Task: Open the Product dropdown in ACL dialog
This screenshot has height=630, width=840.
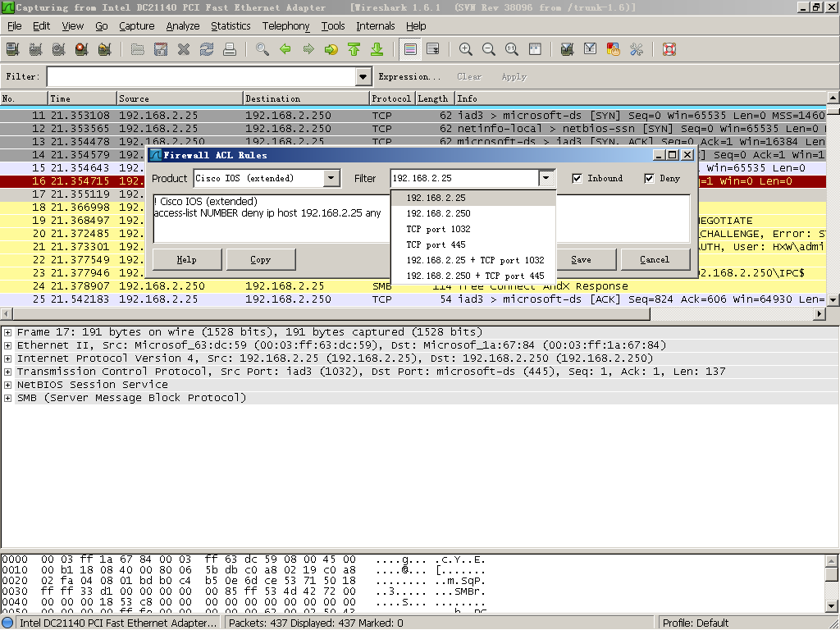Action: pyautogui.click(x=331, y=178)
